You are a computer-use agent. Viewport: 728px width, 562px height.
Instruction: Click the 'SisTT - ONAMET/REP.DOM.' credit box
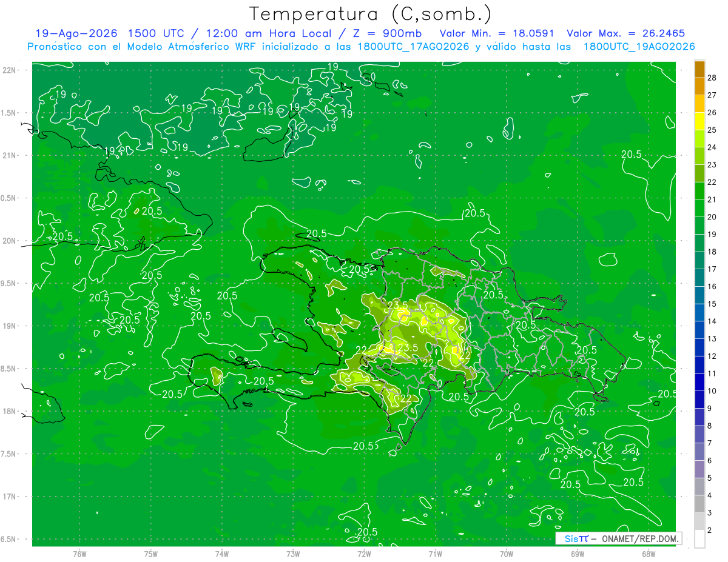(619, 538)
